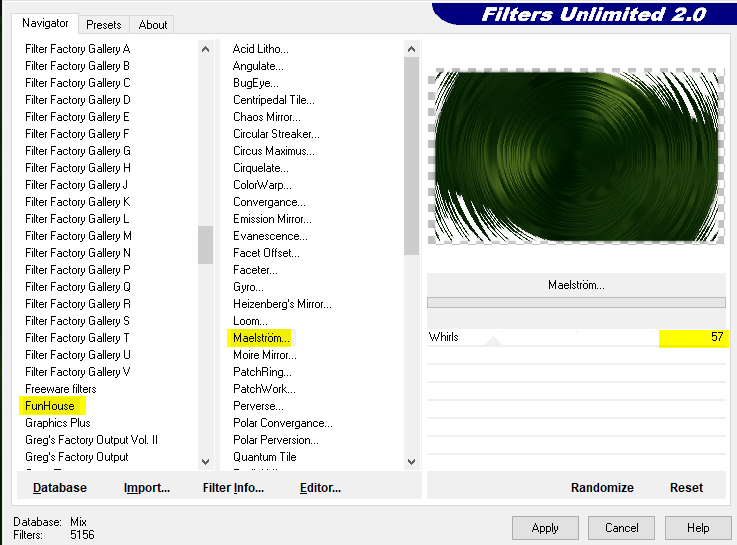Select the Acid Litho... filter
Image resolution: width=737 pixels, height=545 pixels.
260,49
